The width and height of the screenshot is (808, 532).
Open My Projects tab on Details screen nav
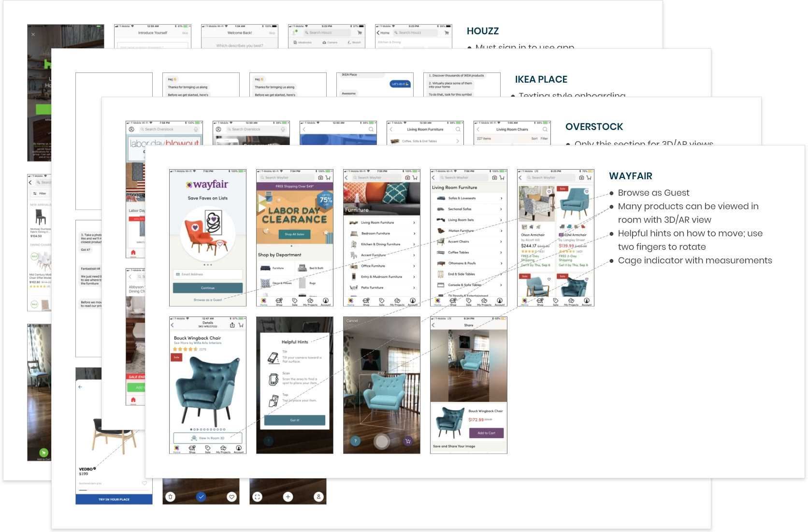coord(223,449)
